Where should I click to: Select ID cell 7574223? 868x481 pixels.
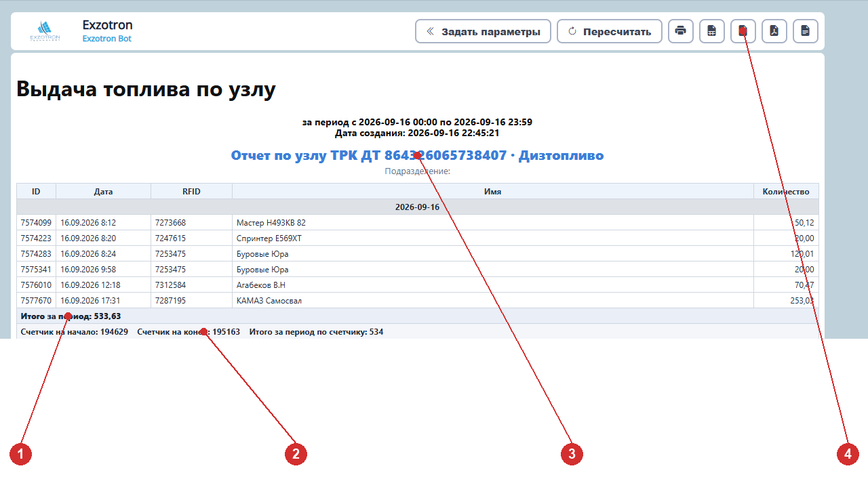tap(36, 238)
